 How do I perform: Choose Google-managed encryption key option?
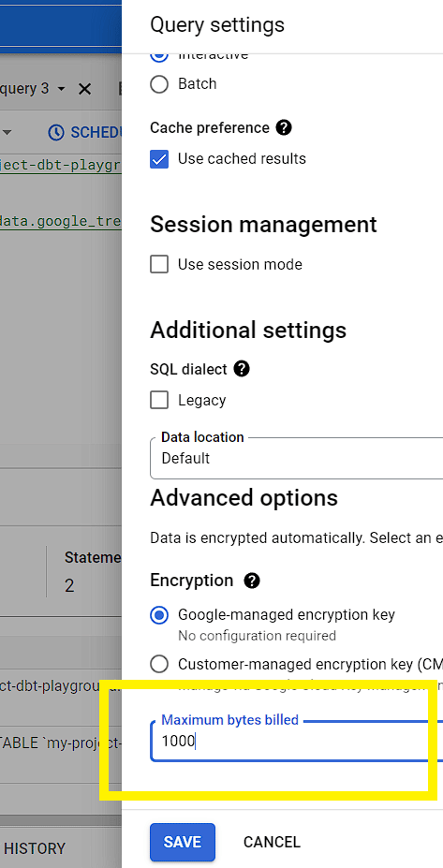coord(159,615)
